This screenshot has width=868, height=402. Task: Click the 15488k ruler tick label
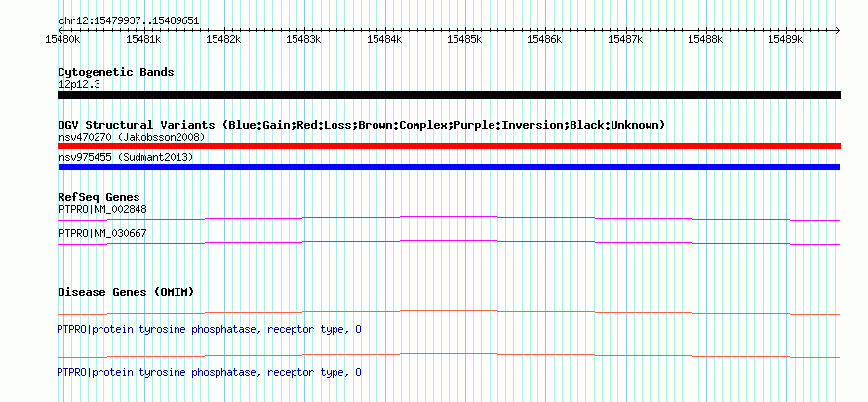[705, 39]
